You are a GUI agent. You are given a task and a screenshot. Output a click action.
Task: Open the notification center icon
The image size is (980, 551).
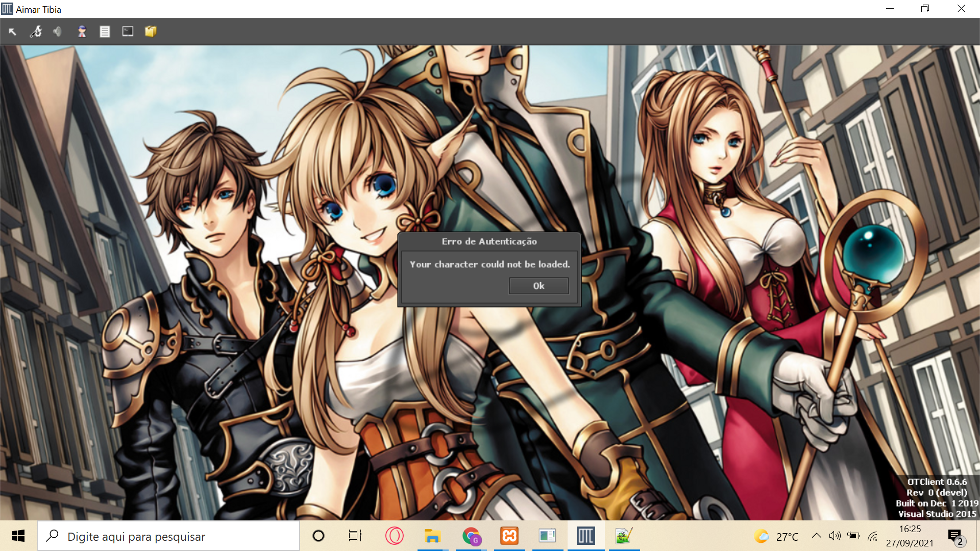point(957,537)
